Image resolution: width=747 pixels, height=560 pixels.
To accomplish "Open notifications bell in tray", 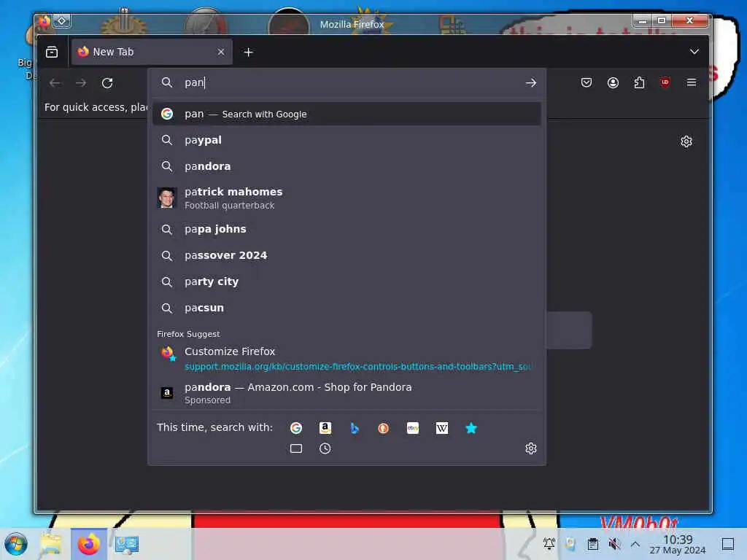I will [549, 543].
